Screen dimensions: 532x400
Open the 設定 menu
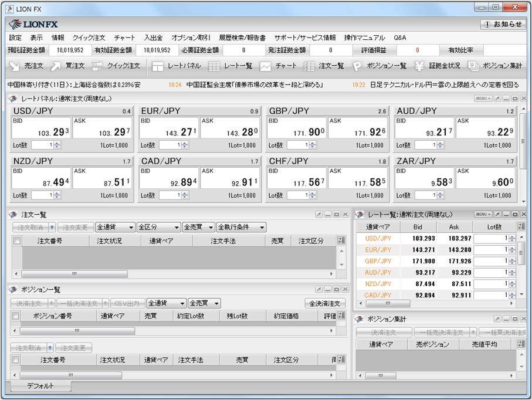pyautogui.click(x=15, y=38)
